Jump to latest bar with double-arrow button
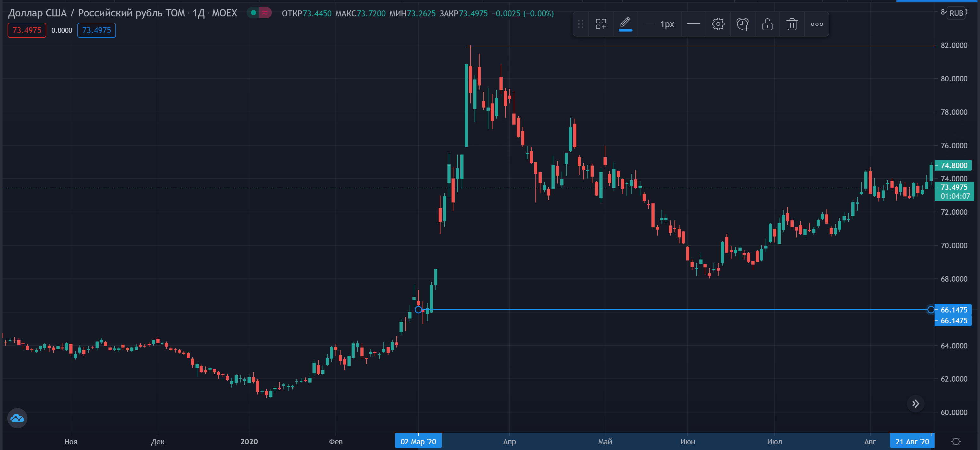The height and width of the screenshot is (450, 980). (916, 403)
